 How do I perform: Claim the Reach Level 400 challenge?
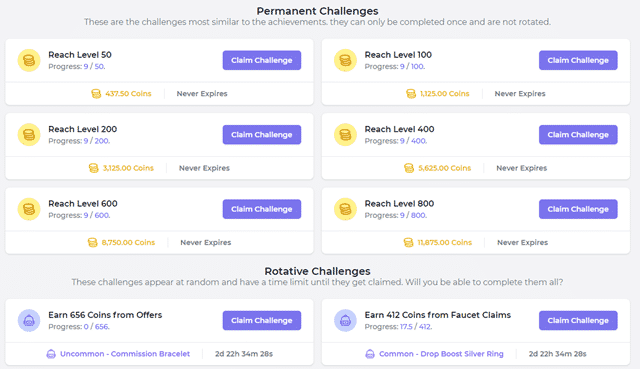click(578, 135)
